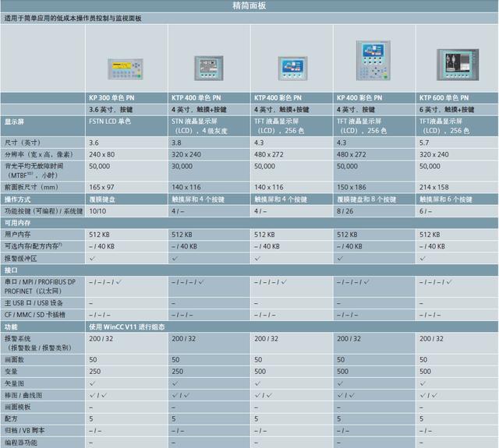Image resolution: width=499 pixels, height=448 pixels.
Task: Click the 画面模板 row label
Action: [17, 407]
